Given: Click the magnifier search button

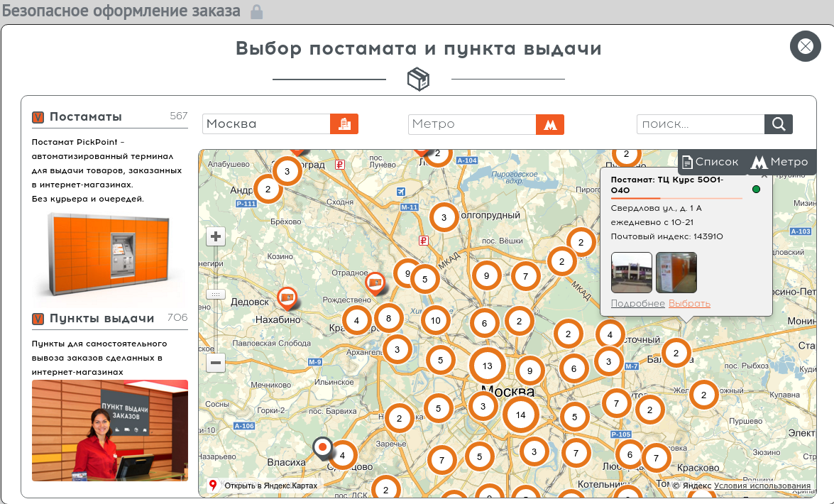Looking at the screenshot, I should pyautogui.click(x=778, y=124).
